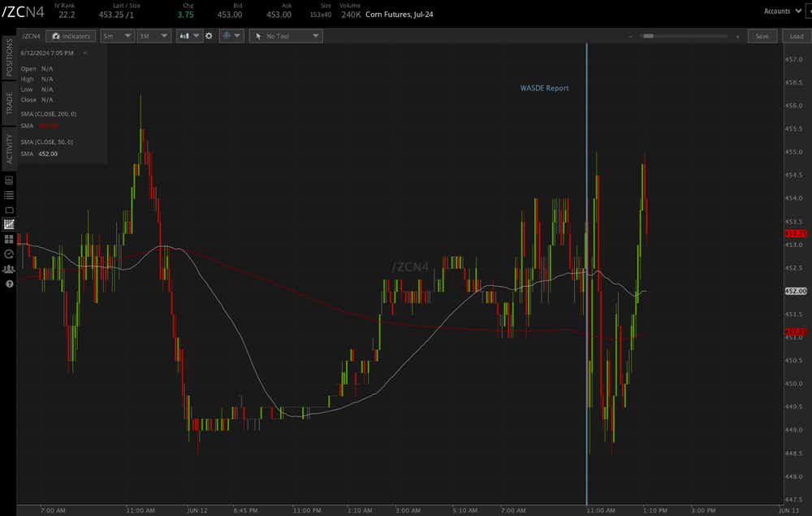Image resolution: width=812 pixels, height=516 pixels.
Task: Click the zoom slider handle
Action: click(x=648, y=36)
